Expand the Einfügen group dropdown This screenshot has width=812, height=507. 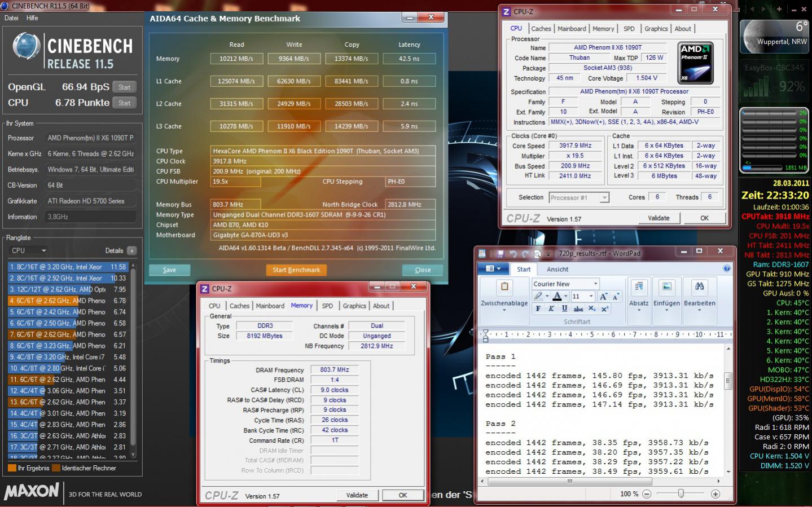(x=666, y=310)
